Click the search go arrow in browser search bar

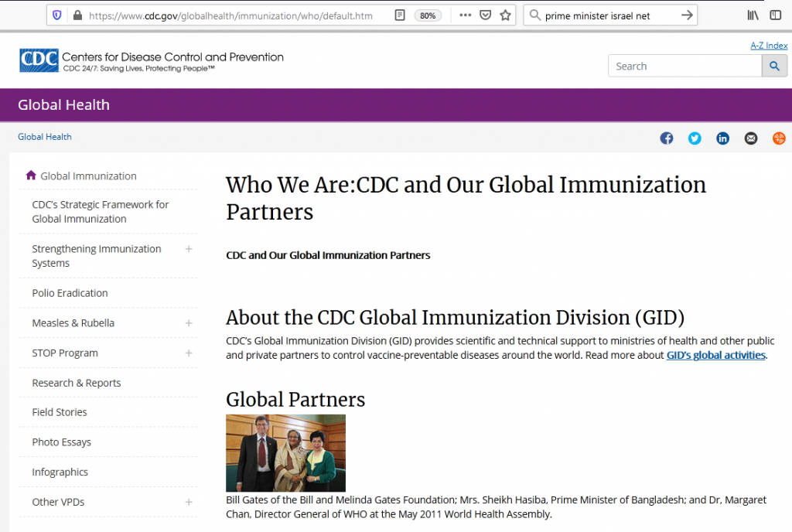pos(687,15)
